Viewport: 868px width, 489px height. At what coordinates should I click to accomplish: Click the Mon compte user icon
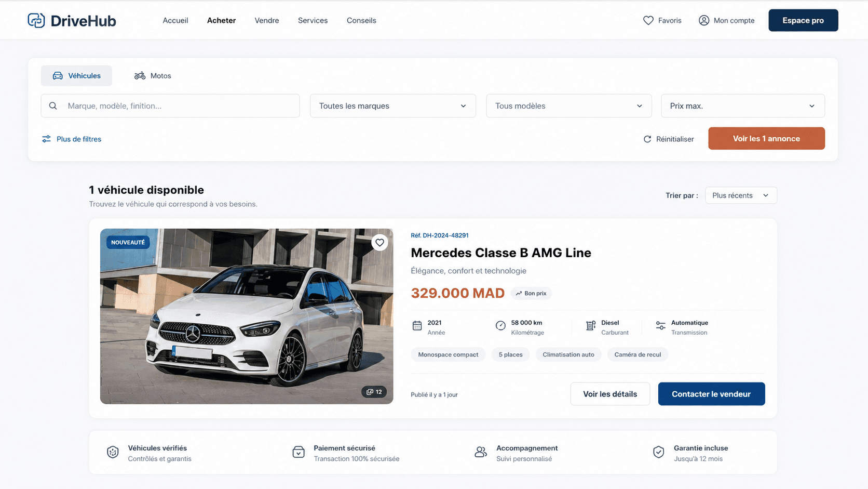point(703,20)
